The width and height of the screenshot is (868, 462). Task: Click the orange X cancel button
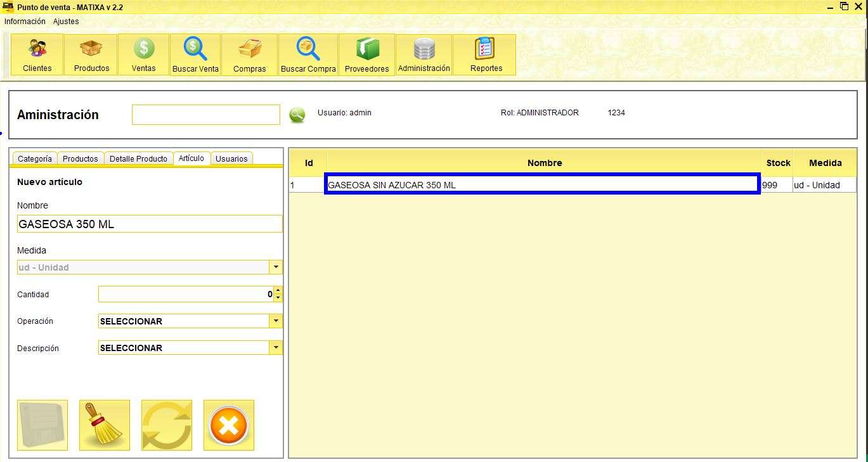[228, 425]
